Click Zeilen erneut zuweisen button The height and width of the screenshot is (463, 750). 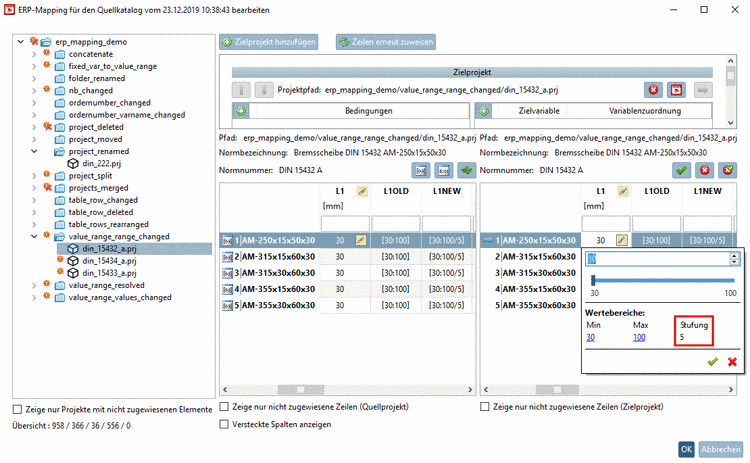[x=386, y=42]
